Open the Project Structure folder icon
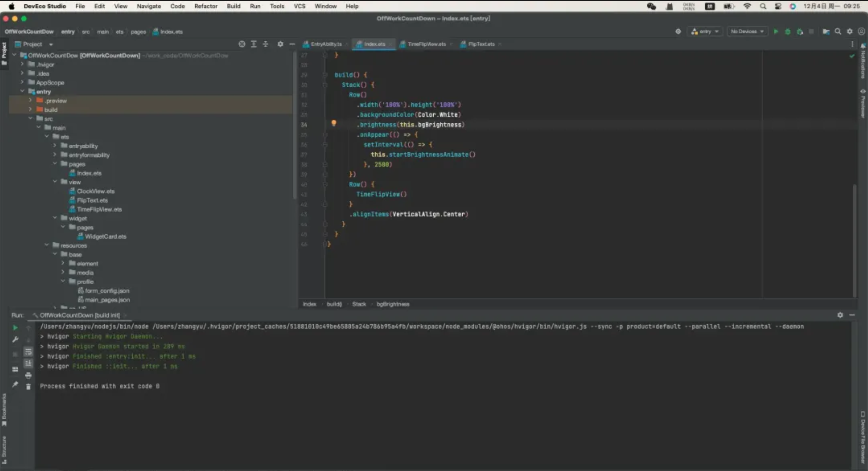Viewport: 868px width, 471px height. coord(826,32)
